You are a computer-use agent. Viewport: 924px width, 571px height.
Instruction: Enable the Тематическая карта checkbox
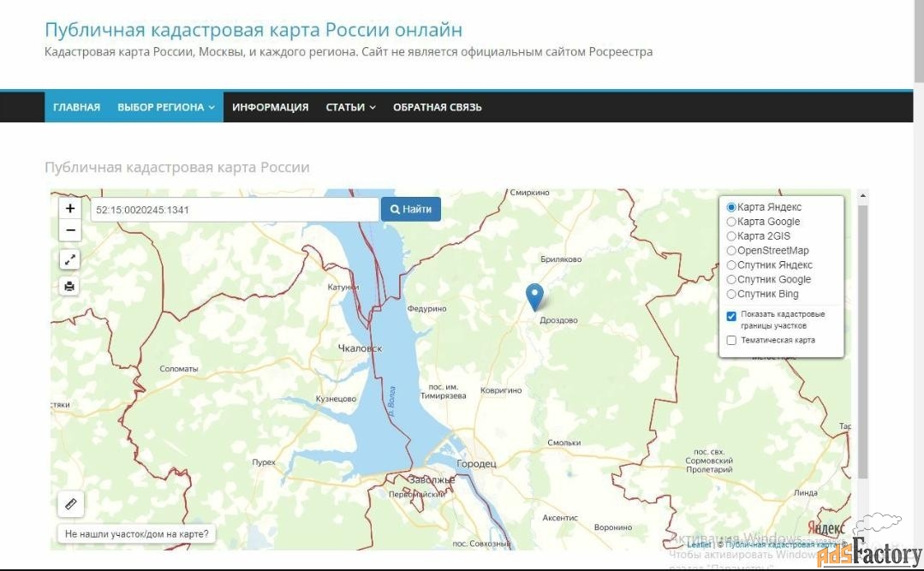731,340
